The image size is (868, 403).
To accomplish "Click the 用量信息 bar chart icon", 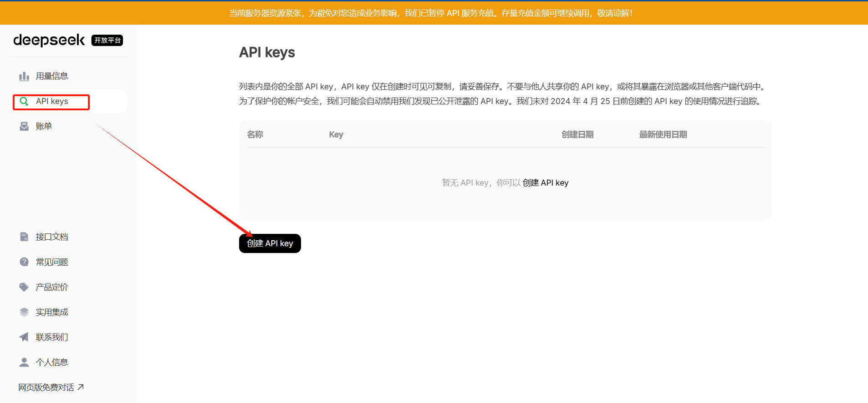I will [24, 76].
